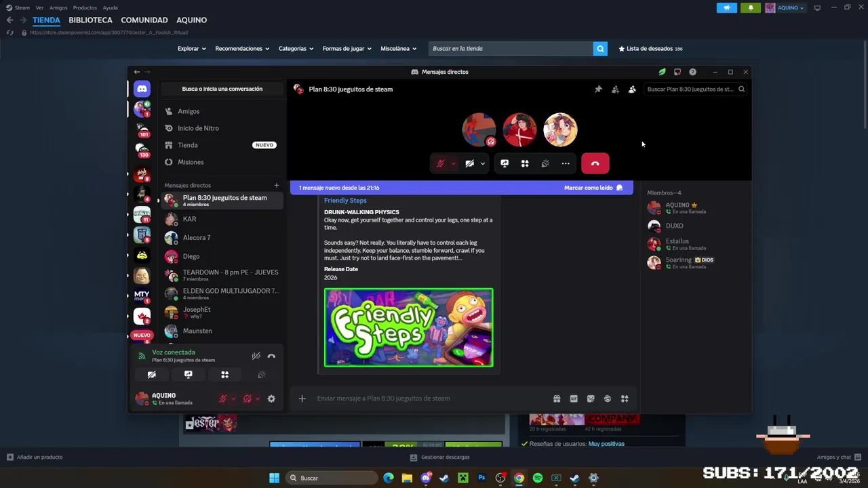Share screen button in voice panel
This screenshot has height=488, width=868.
tap(189, 375)
